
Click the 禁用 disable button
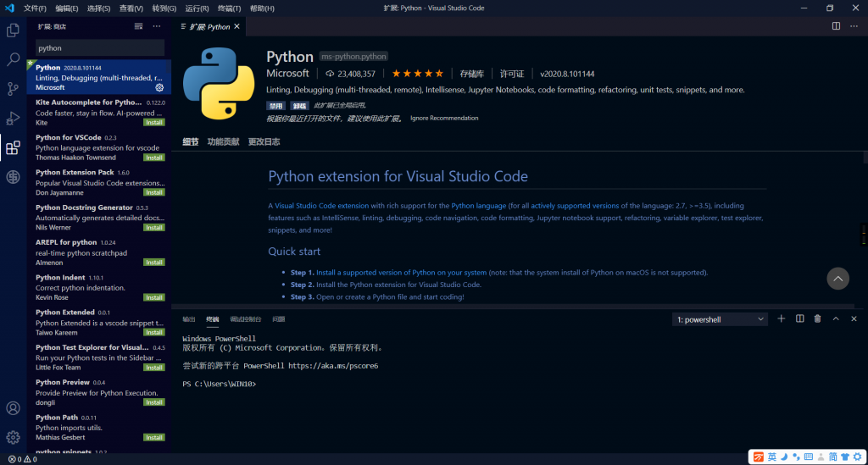point(275,106)
